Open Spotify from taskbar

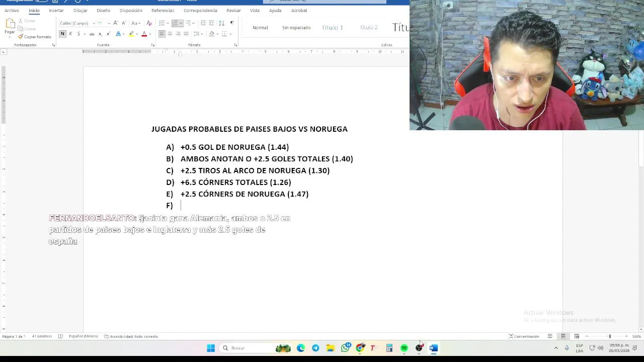coord(404,348)
